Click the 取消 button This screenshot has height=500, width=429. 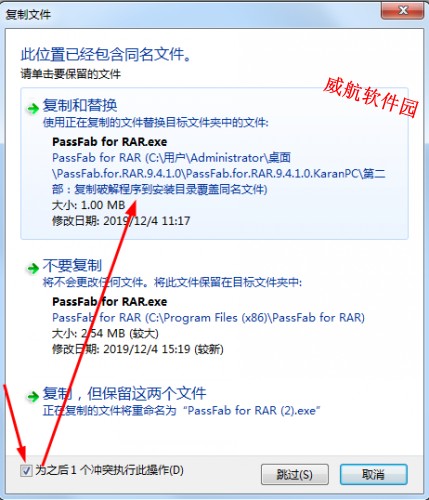373,474
